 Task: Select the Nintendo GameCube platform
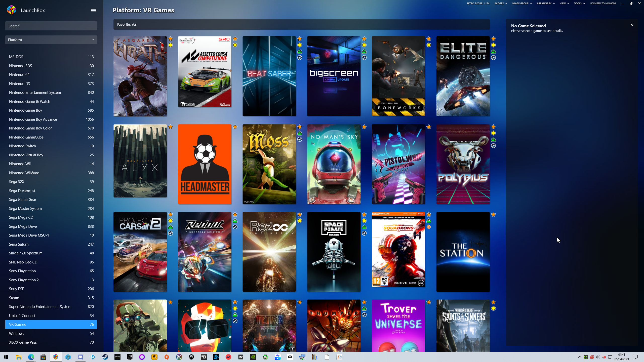tap(51, 137)
